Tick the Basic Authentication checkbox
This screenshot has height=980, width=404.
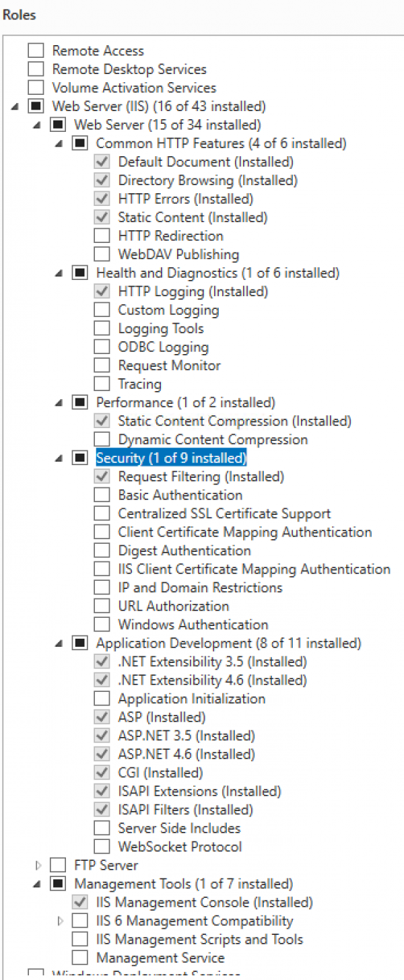pos(102,495)
